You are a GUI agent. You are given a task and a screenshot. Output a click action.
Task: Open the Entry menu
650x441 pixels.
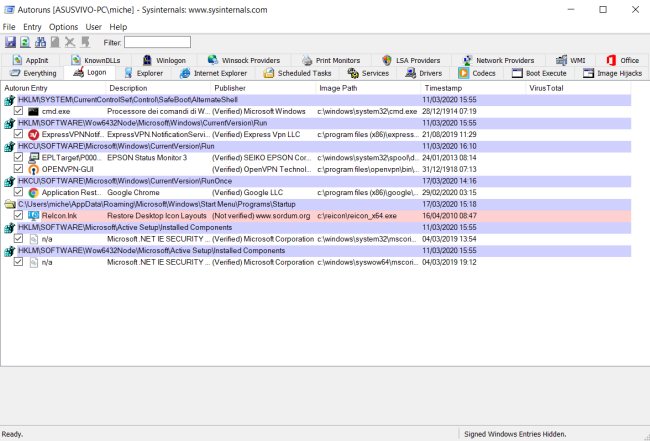click(32, 27)
